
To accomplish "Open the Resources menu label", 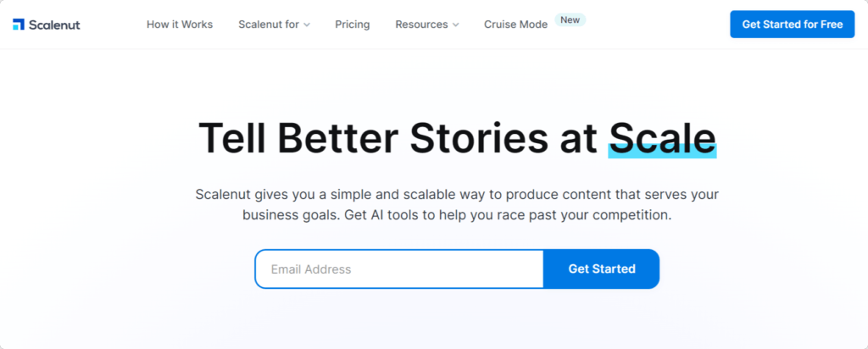I will pos(421,25).
